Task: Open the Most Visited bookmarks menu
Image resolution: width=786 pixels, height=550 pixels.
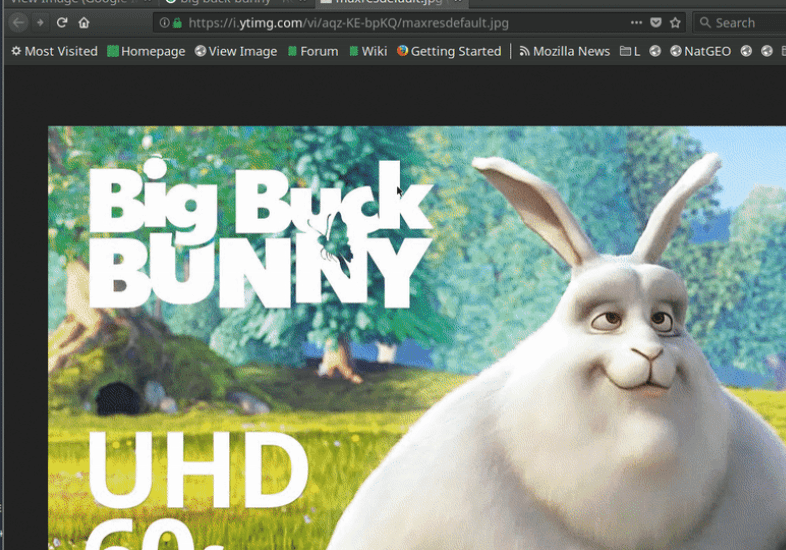Action: [55, 51]
